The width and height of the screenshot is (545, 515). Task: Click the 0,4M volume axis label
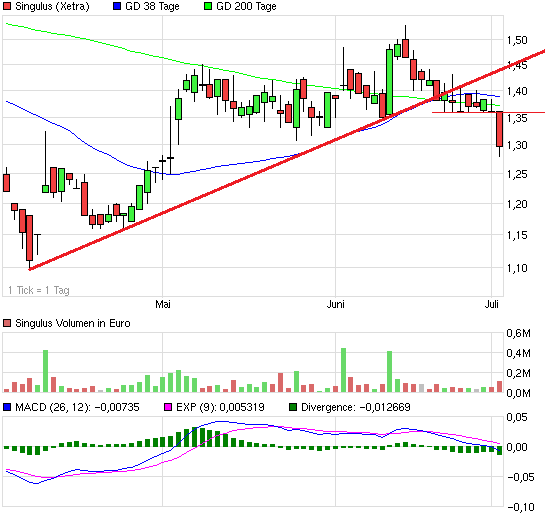click(x=518, y=353)
